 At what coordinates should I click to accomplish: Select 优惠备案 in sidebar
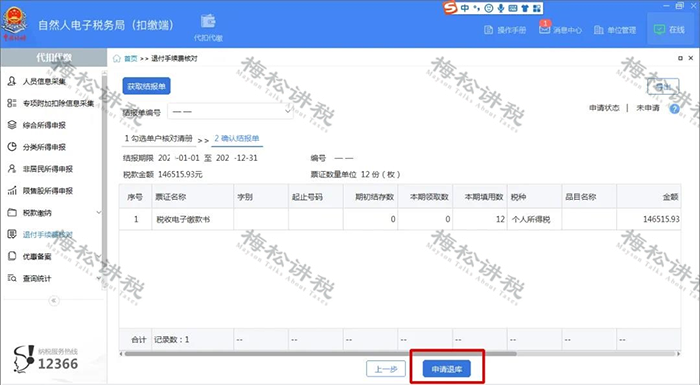coord(29,256)
